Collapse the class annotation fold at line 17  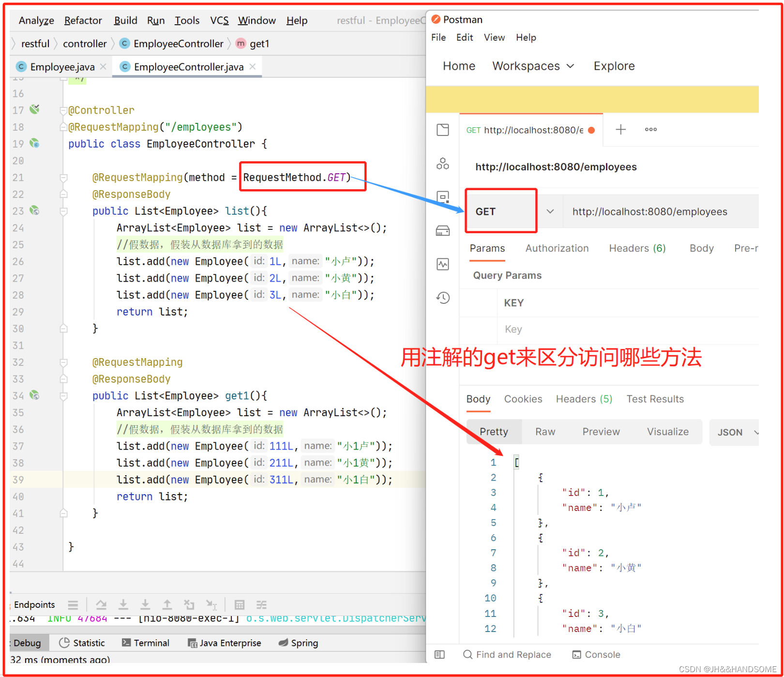tap(63, 111)
